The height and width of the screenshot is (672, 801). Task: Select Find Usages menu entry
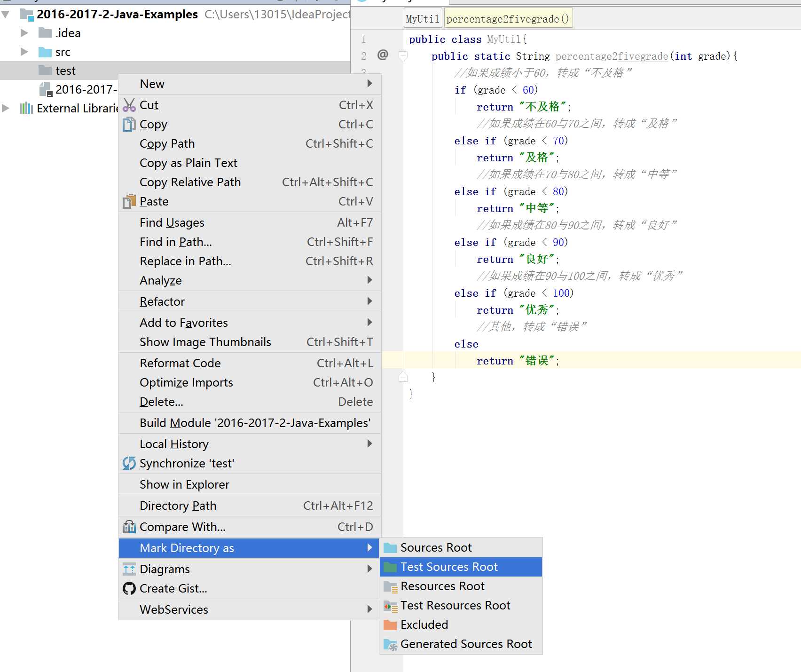250,222
